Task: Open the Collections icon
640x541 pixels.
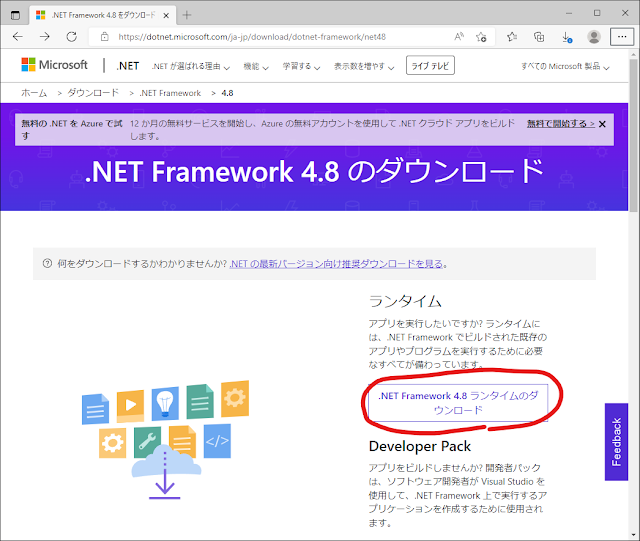Action: click(539, 37)
